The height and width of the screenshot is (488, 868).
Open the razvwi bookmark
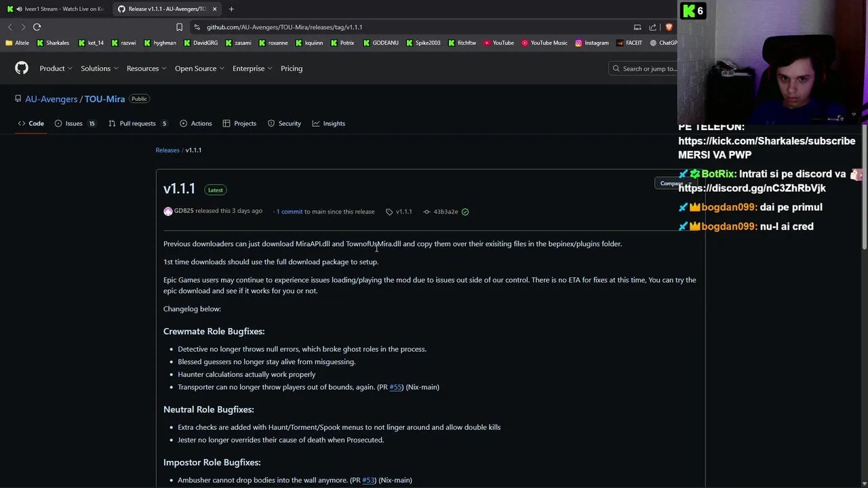pyautogui.click(x=123, y=43)
